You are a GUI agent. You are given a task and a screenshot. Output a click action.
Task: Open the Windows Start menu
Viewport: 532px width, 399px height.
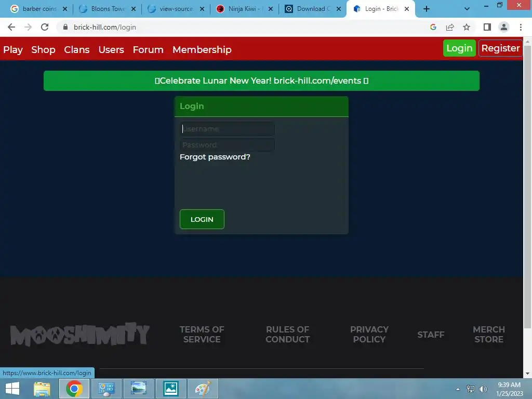(12, 389)
